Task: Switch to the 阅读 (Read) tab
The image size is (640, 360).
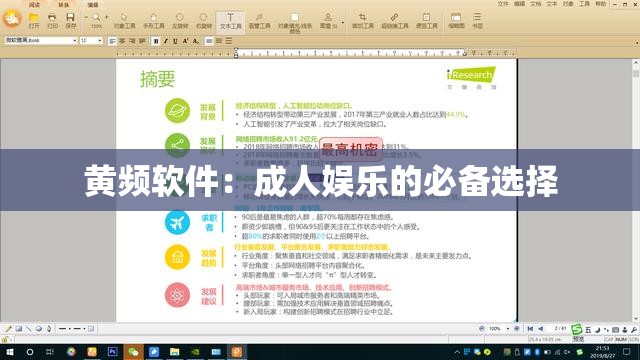Action: [x=35, y=5]
